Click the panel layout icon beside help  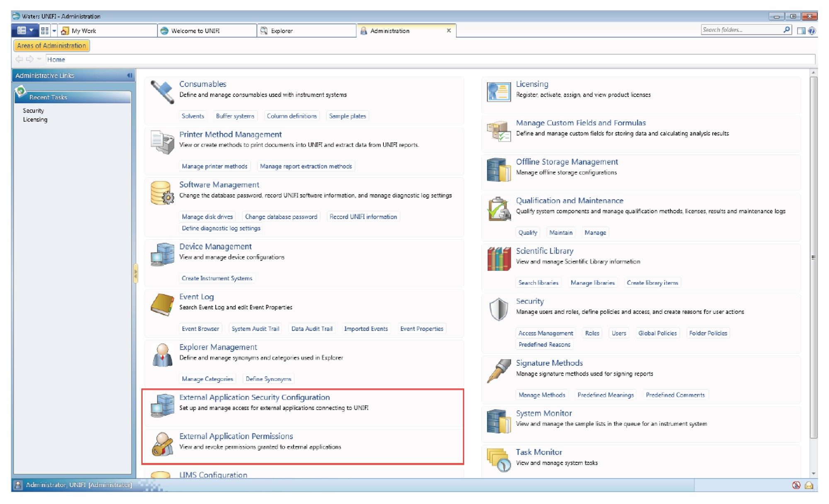[x=801, y=31]
